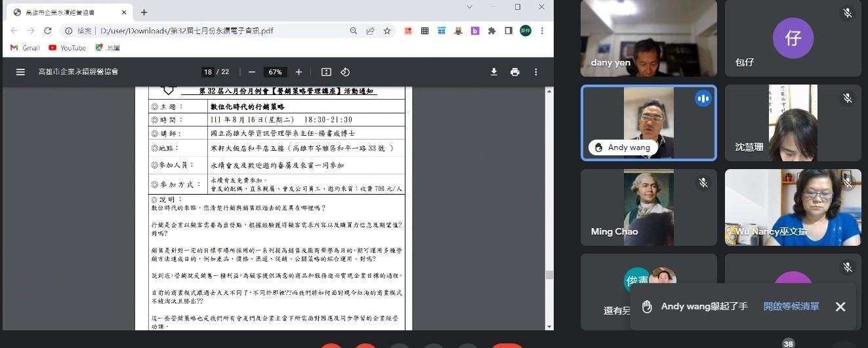Image resolution: width=868 pixels, height=348 pixels.
Task: Expand the tab search chevron
Action: tap(470, 7)
